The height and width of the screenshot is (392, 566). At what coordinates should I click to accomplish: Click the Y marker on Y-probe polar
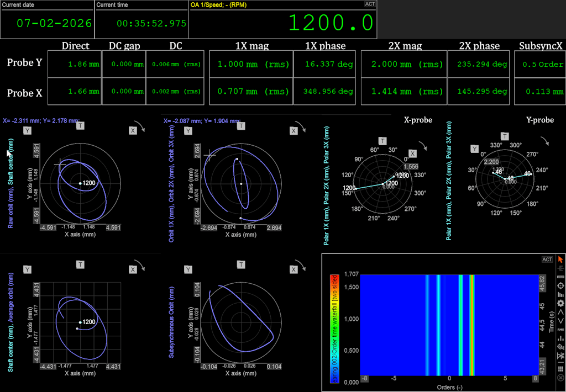pos(475,149)
